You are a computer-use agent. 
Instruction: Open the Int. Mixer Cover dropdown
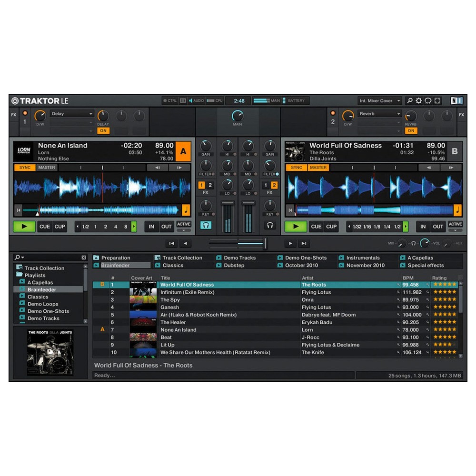pyautogui.click(x=379, y=100)
